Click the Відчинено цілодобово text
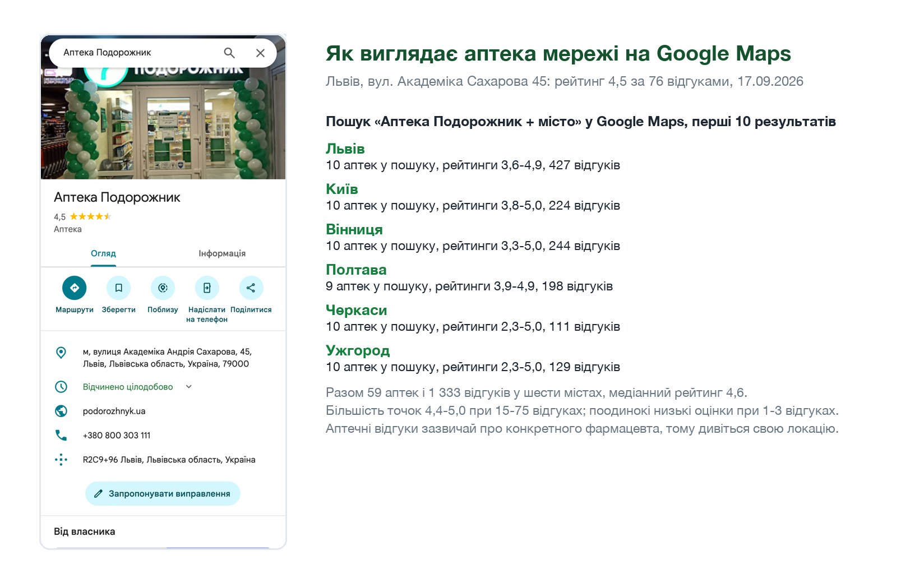 click(128, 387)
